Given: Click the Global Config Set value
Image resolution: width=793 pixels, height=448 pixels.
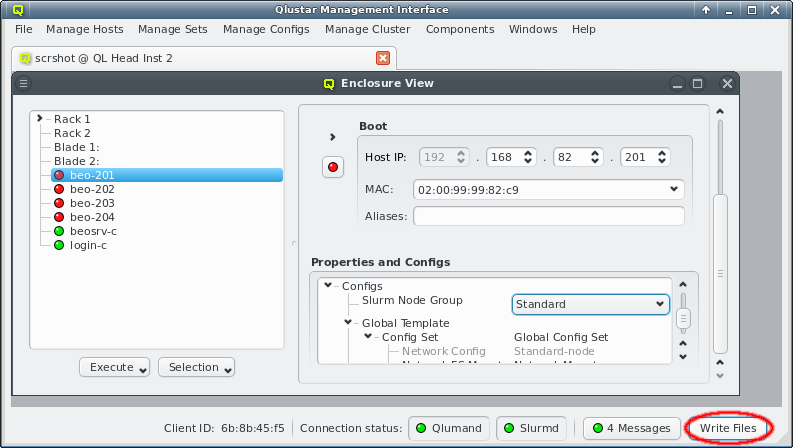Looking at the screenshot, I should click(x=561, y=337).
